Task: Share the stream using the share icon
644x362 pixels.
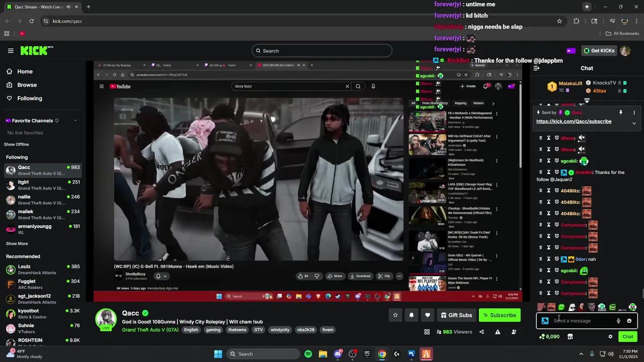Action: (481, 332)
